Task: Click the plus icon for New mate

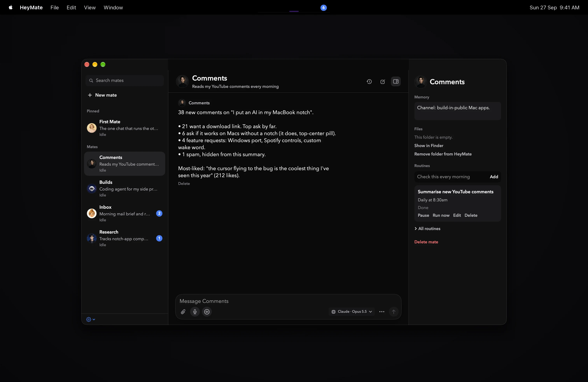Action: click(x=90, y=95)
